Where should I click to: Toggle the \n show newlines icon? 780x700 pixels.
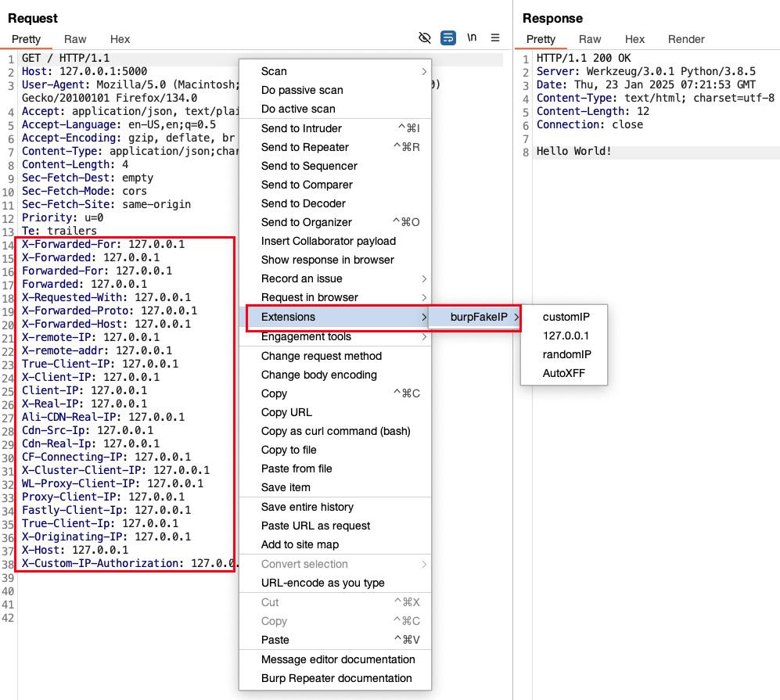click(x=472, y=38)
